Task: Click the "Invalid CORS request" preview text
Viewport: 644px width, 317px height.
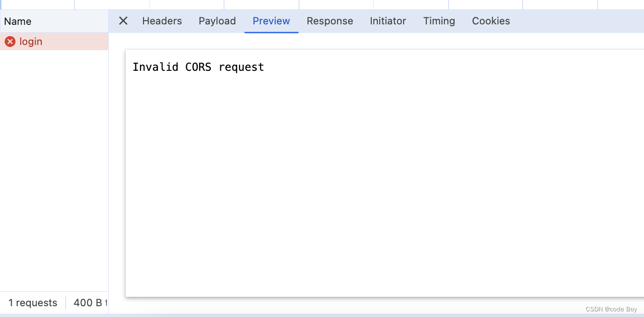Action: (x=198, y=67)
